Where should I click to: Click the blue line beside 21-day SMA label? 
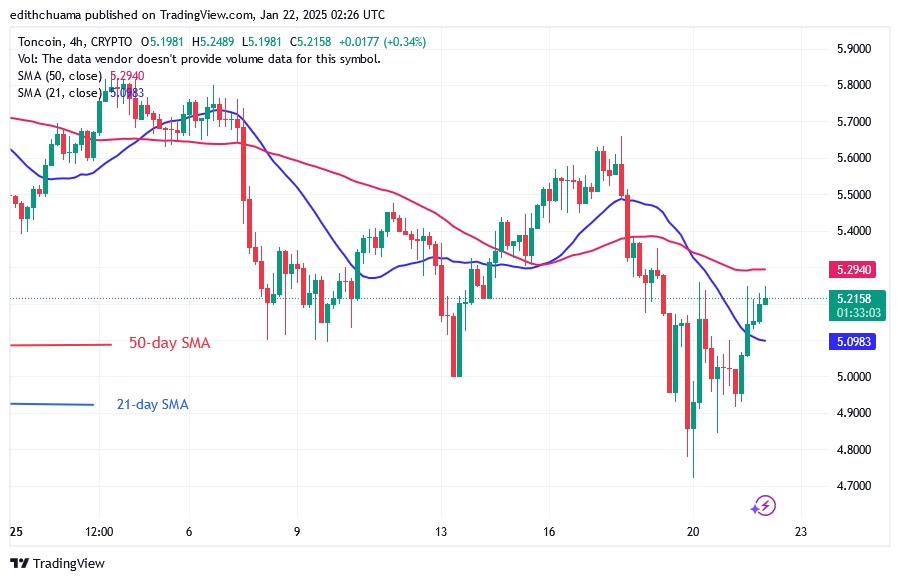click(51, 404)
